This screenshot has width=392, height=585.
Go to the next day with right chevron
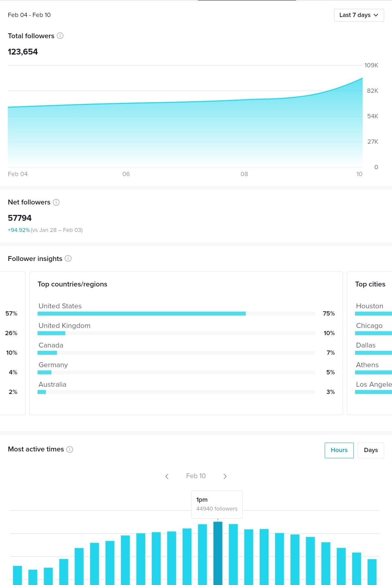point(225,476)
